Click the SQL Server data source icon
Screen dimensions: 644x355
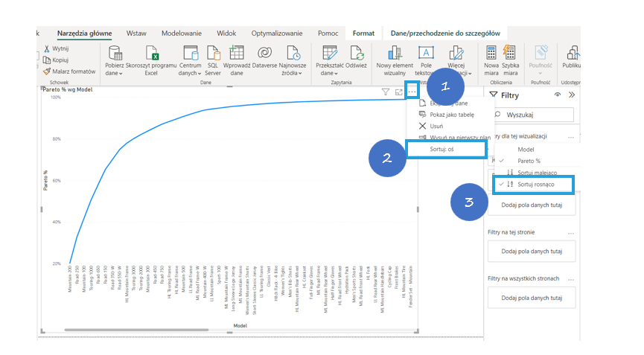pos(213,54)
